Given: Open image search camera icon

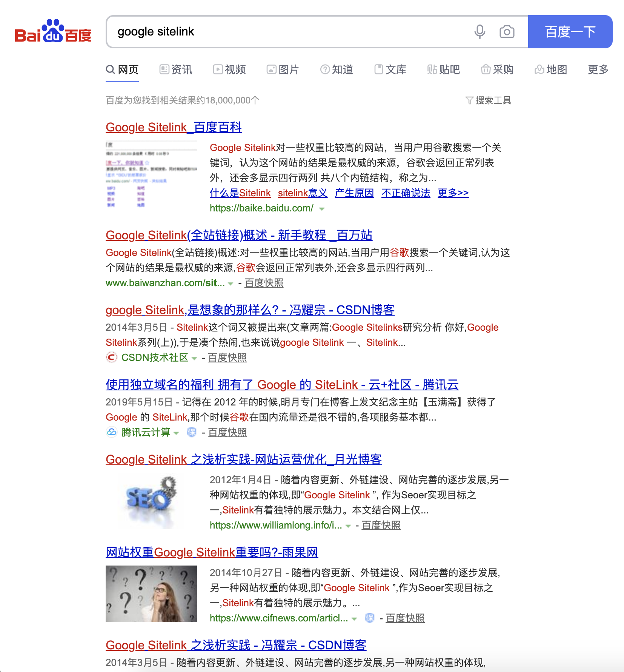Looking at the screenshot, I should pyautogui.click(x=507, y=32).
